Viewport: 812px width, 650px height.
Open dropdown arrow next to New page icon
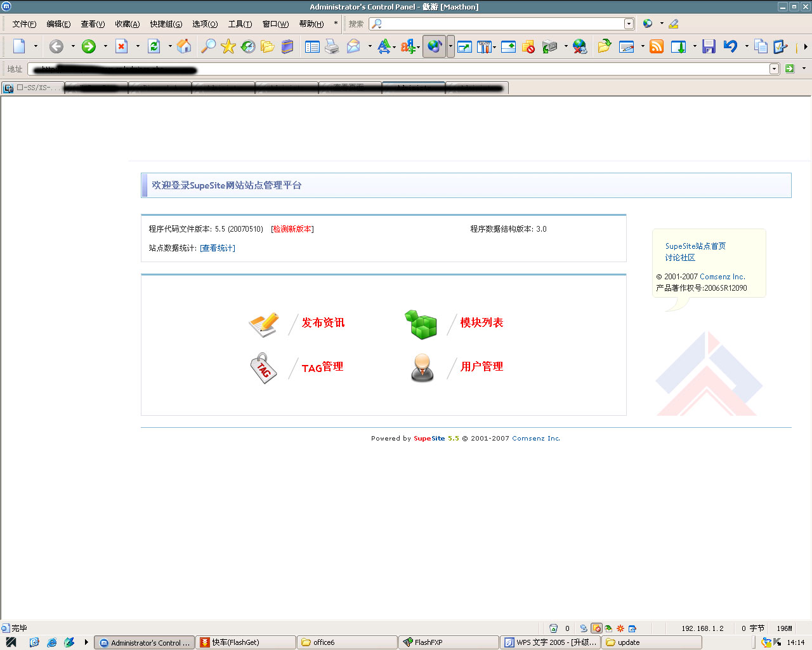point(36,46)
